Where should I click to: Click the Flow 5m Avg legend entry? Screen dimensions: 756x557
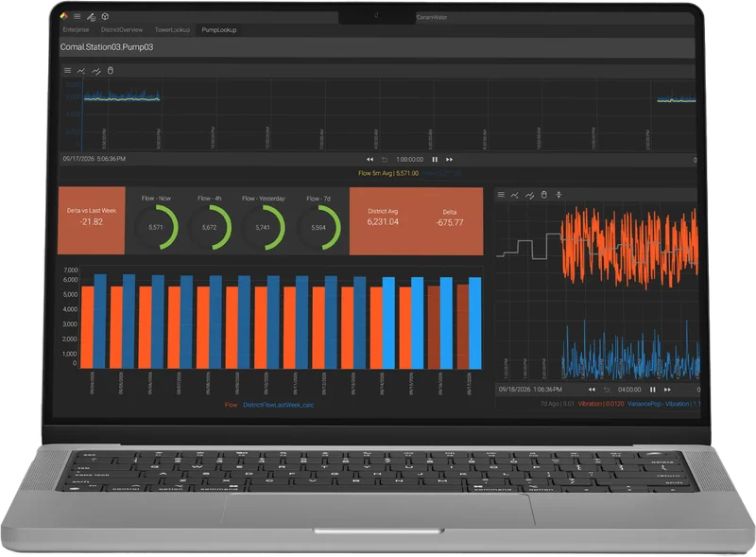pos(388,173)
